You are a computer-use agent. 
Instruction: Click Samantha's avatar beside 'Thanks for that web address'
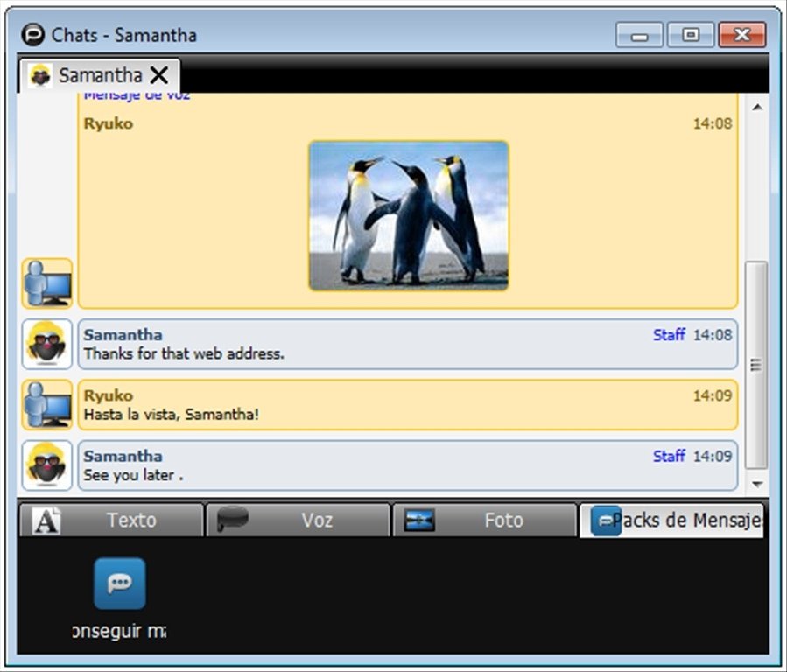(47, 344)
